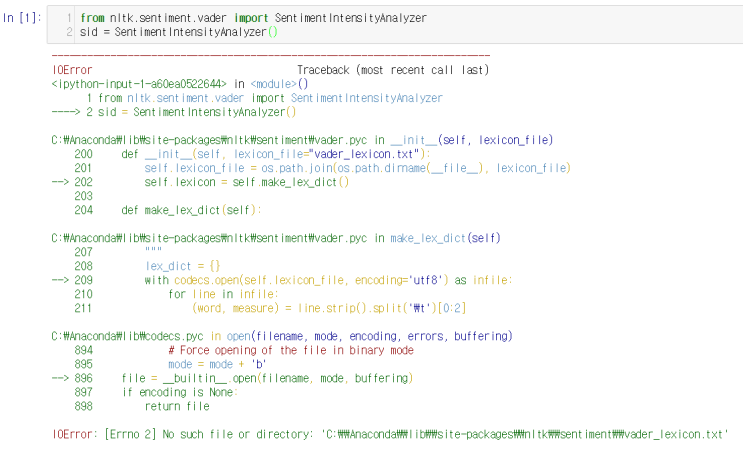Click line 201 'self.lexicon_file = os.path.join'
Viewport: 743px width, 451px height.
point(322,168)
